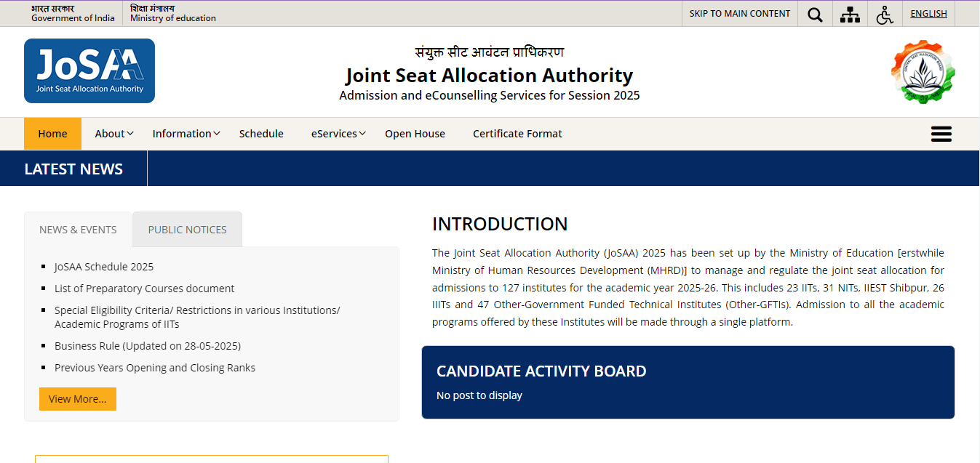Expand the eServices dropdown menu

pyautogui.click(x=338, y=134)
